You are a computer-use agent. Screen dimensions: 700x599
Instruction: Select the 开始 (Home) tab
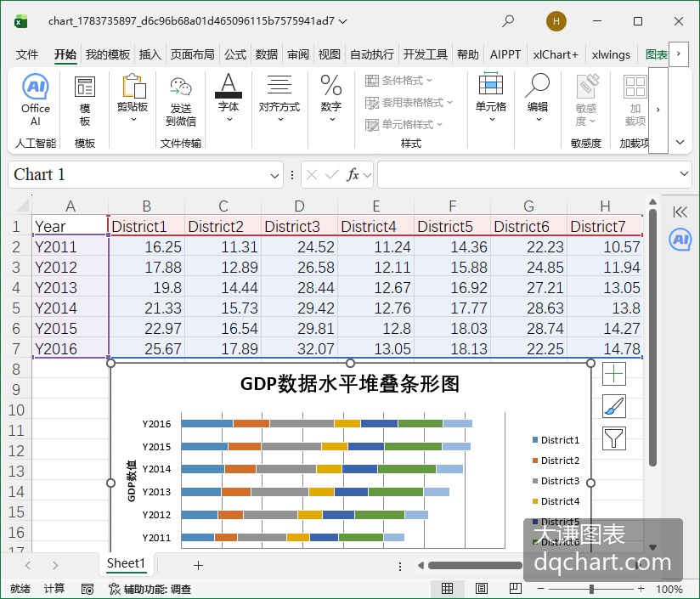(65, 54)
